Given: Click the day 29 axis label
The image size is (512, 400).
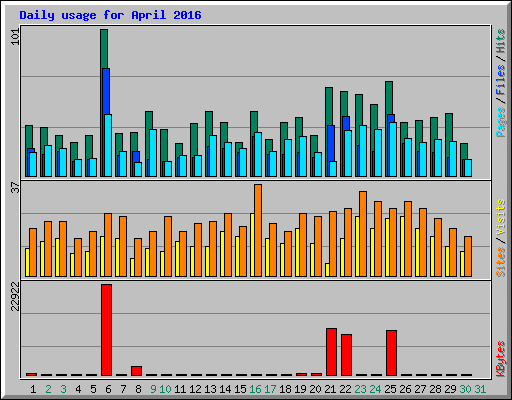Looking at the screenshot, I should (450, 389).
